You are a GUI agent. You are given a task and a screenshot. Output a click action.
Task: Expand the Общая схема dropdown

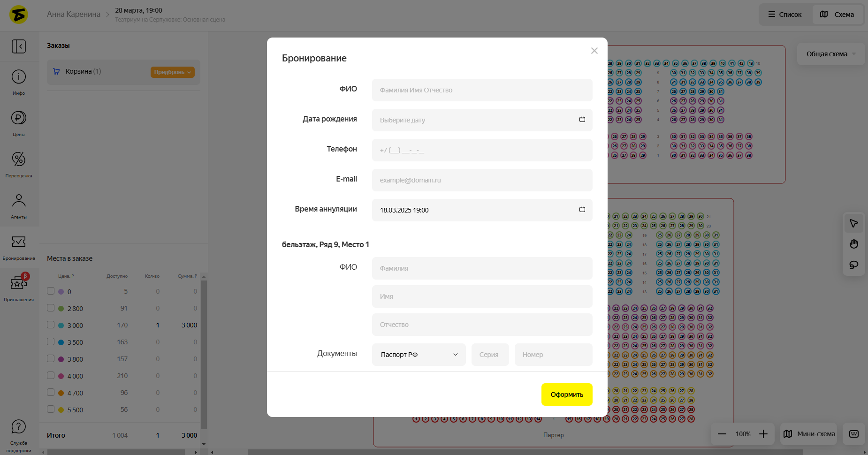(x=830, y=54)
